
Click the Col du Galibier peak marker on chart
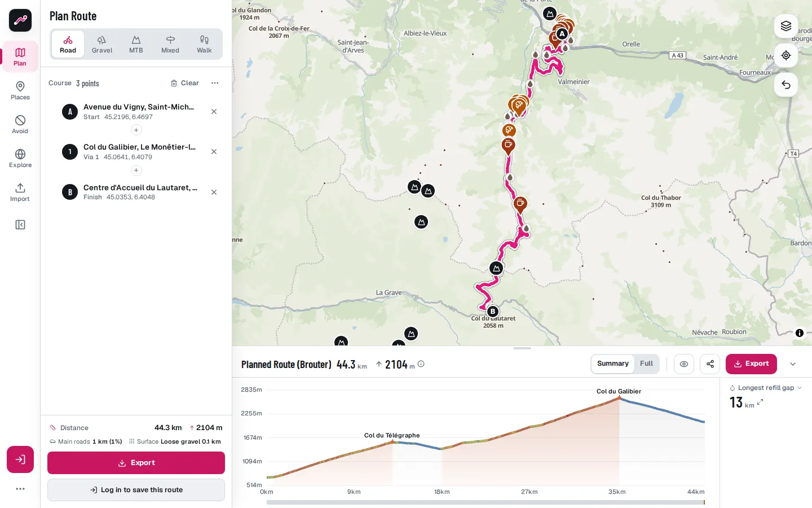click(x=619, y=398)
